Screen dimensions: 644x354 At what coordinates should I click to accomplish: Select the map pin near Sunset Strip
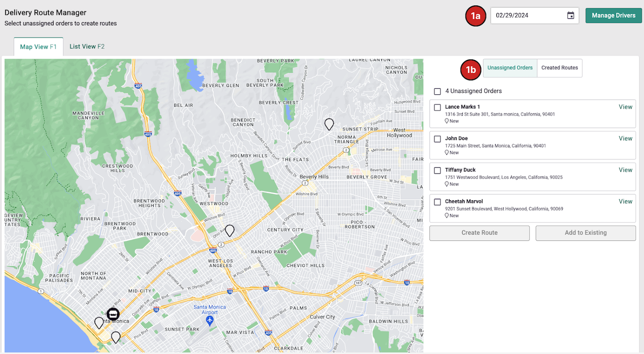point(329,124)
